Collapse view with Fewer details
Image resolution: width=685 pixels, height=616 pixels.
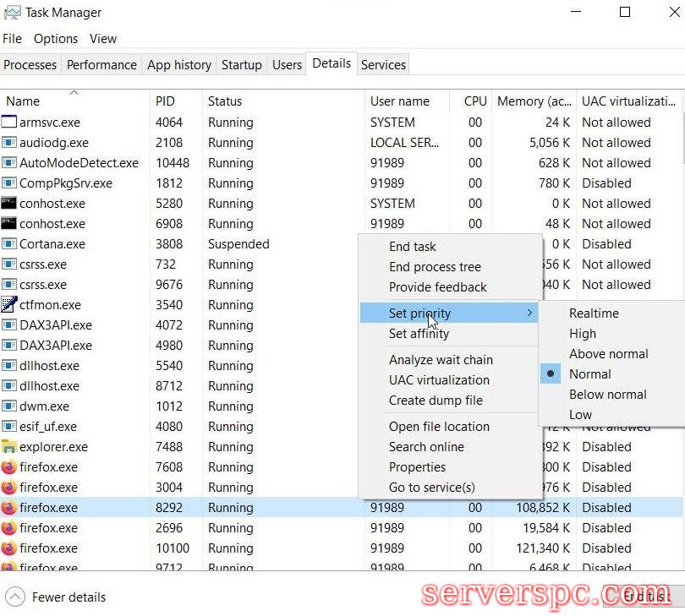[68, 597]
